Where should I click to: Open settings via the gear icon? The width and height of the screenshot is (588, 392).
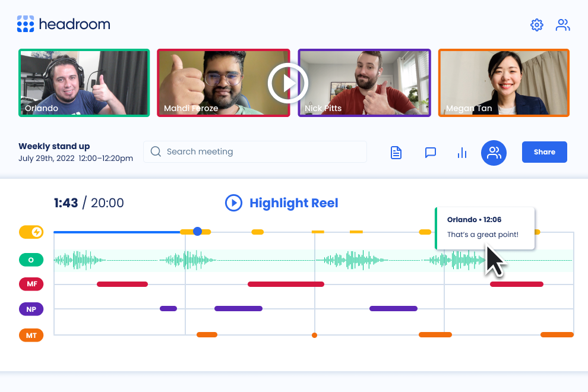537,25
